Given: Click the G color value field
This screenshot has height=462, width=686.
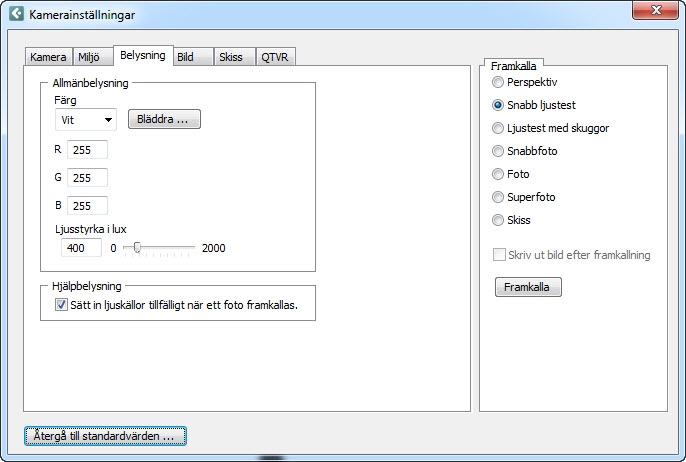Looking at the screenshot, I should click(x=87, y=178).
